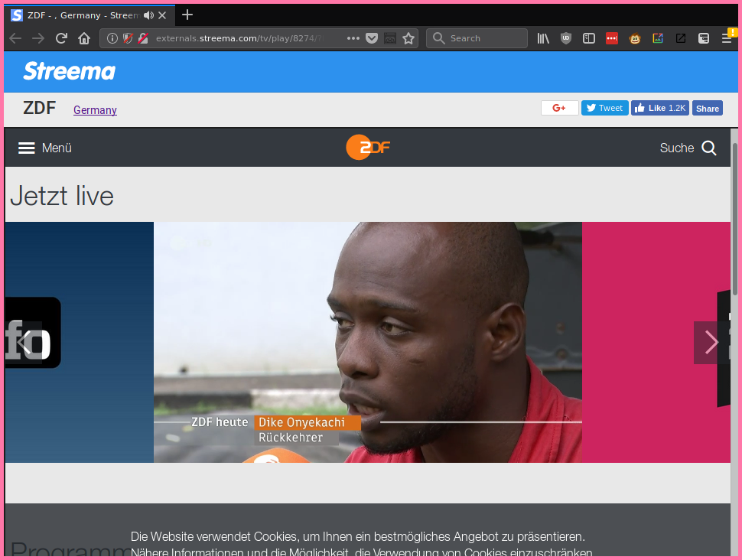Show the sidebar panel
The image size is (742, 560).
click(589, 38)
